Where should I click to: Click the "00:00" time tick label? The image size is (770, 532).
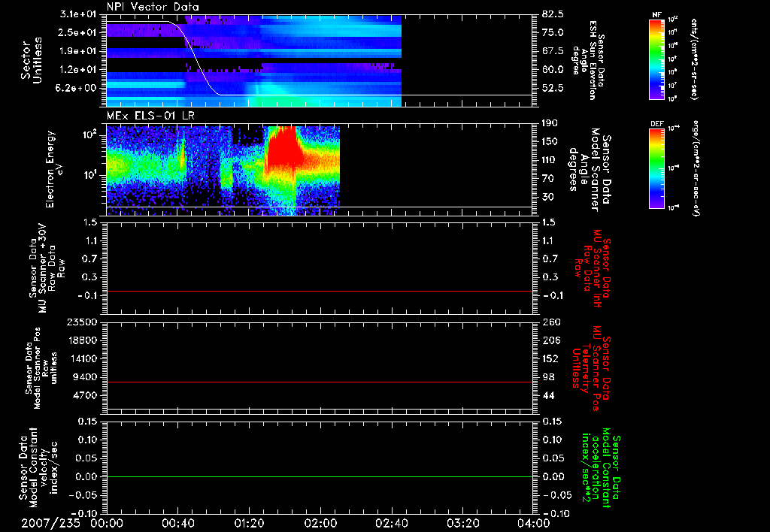(x=107, y=523)
